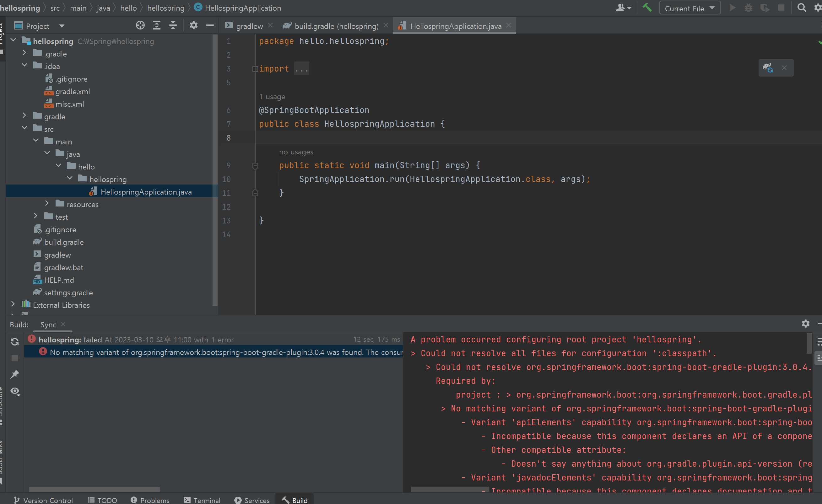Click the Run play button
Screen dimensions: 822x504
tap(732, 8)
